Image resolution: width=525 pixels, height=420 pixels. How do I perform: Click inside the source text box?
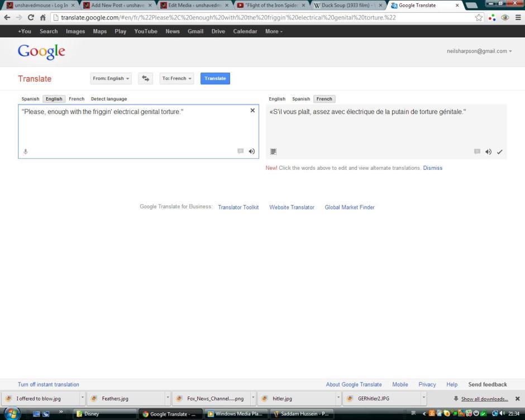[x=134, y=131]
